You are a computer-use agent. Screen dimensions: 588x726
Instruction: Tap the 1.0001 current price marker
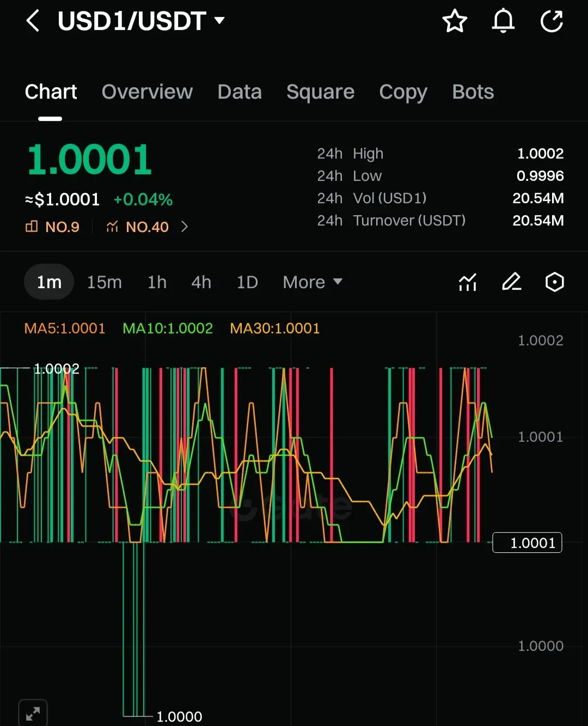(x=527, y=543)
